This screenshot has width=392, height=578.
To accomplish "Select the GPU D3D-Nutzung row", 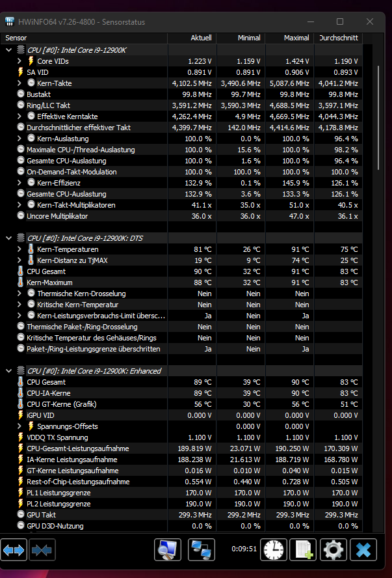I will [182, 526].
